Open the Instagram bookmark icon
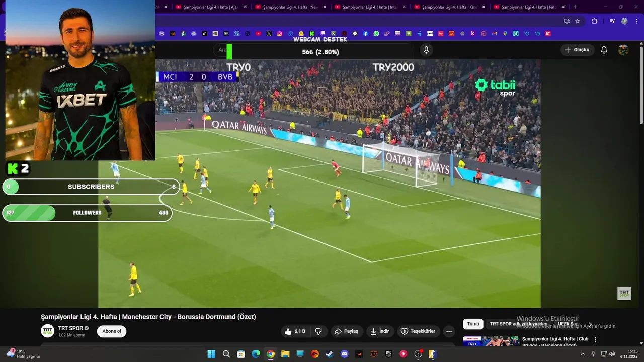This screenshot has height=362, width=644. [280, 34]
